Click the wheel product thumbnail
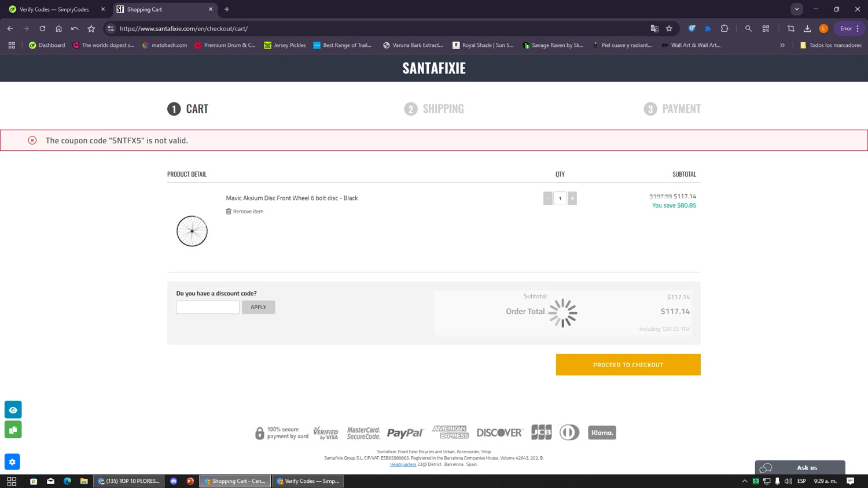Image resolution: width=868 pixels, height=488 pixels. tap(192, 231)
